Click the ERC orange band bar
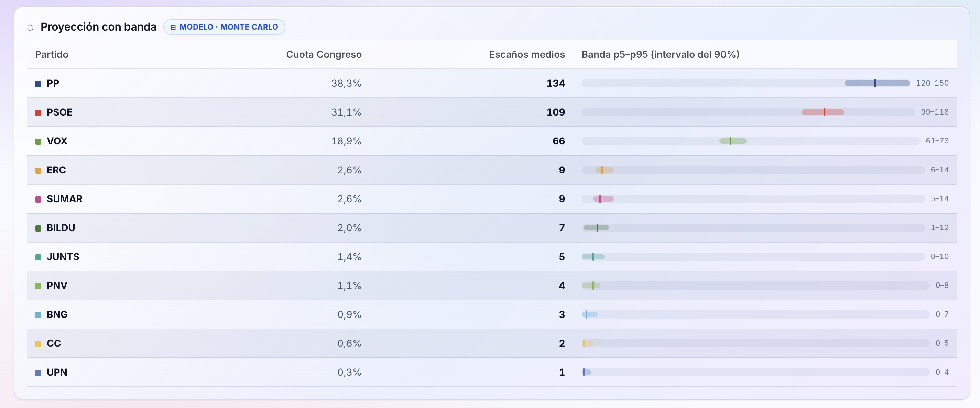 pos(605,170)
